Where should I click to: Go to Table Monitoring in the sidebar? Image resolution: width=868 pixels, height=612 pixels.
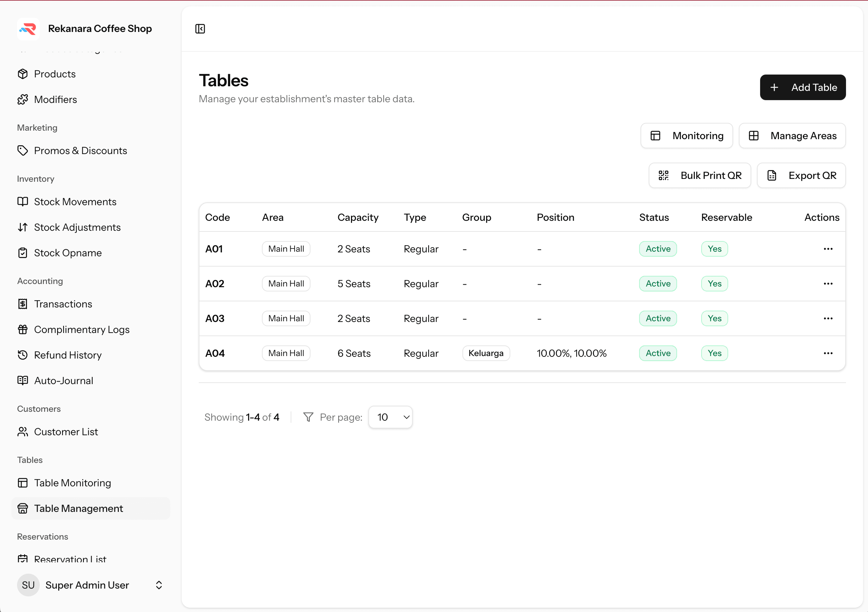tap(91, 483)
